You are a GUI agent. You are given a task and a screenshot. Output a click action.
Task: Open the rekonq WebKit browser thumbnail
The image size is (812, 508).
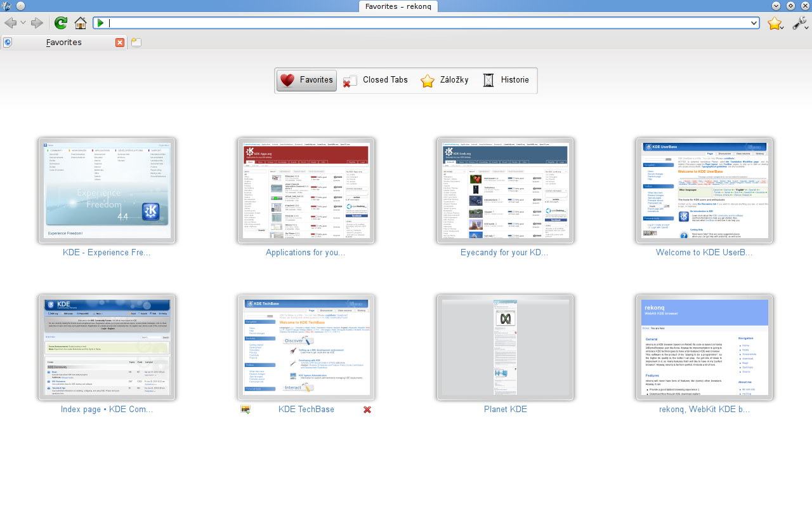[704, 347]
